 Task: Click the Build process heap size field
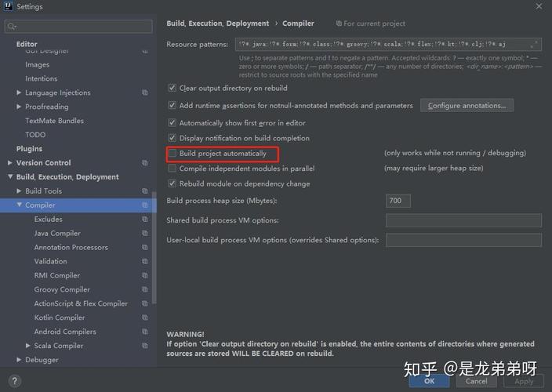pyautogui.click(x=398, y=201)
